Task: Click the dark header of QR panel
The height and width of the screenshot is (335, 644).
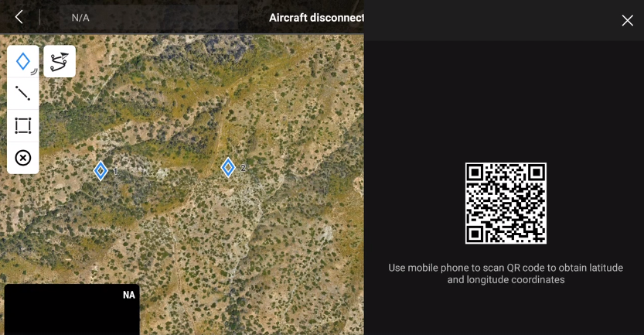Action: coord(504,20)
